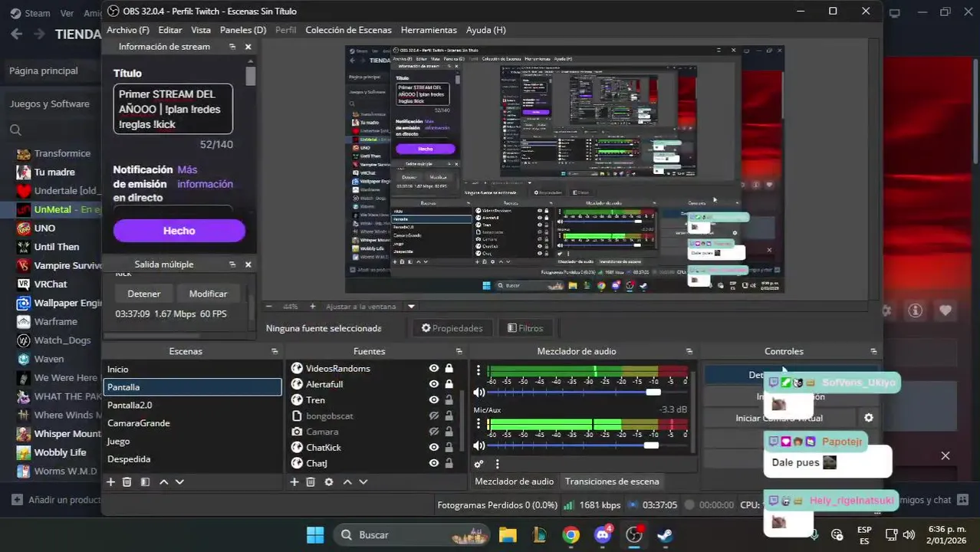
Task: Add a new scene with plus icon
Action: coord(110,482)
